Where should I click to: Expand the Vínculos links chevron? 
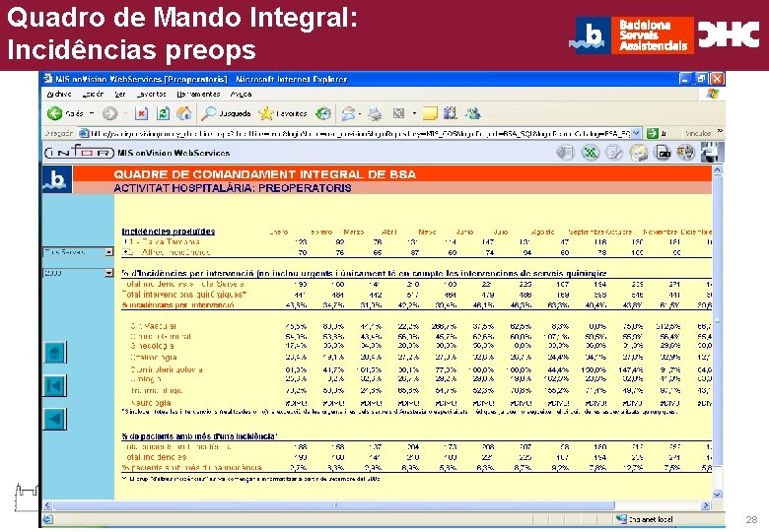click(720, 131)
